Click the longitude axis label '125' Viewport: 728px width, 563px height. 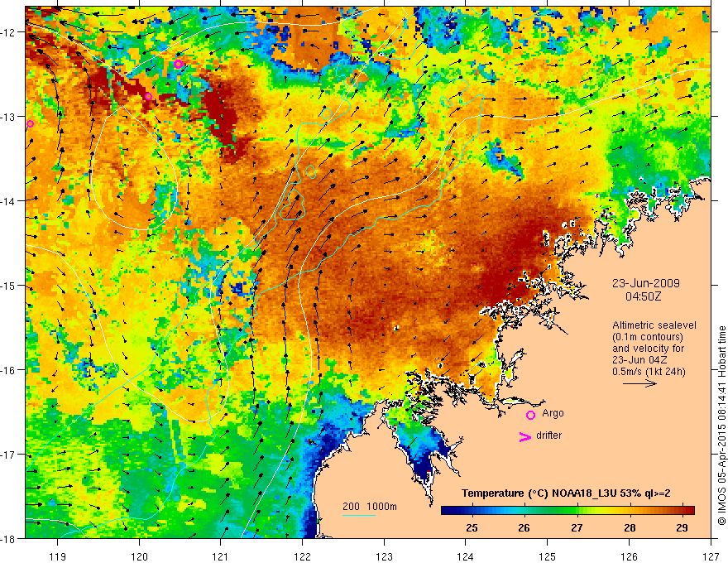click(x=548, y=556)
